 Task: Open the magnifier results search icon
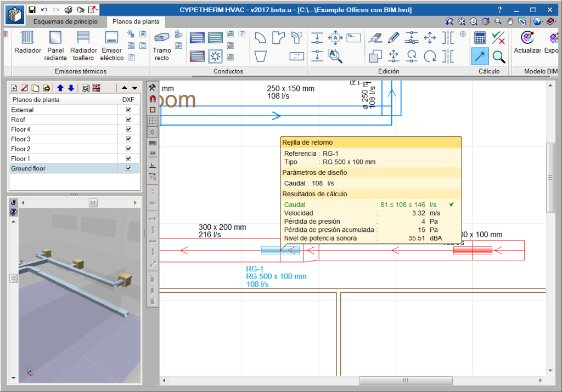pos(498,56)
